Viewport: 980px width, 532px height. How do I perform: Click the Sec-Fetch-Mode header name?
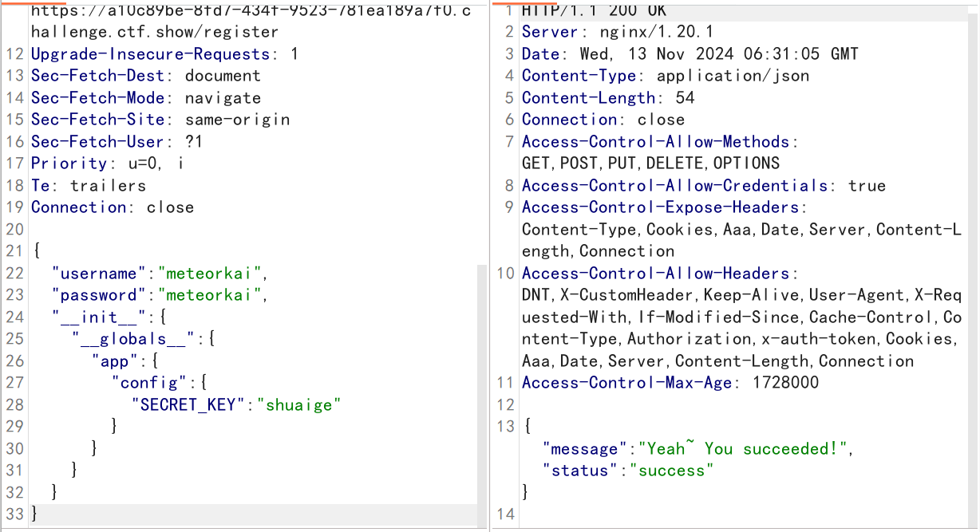coord(97,98)
